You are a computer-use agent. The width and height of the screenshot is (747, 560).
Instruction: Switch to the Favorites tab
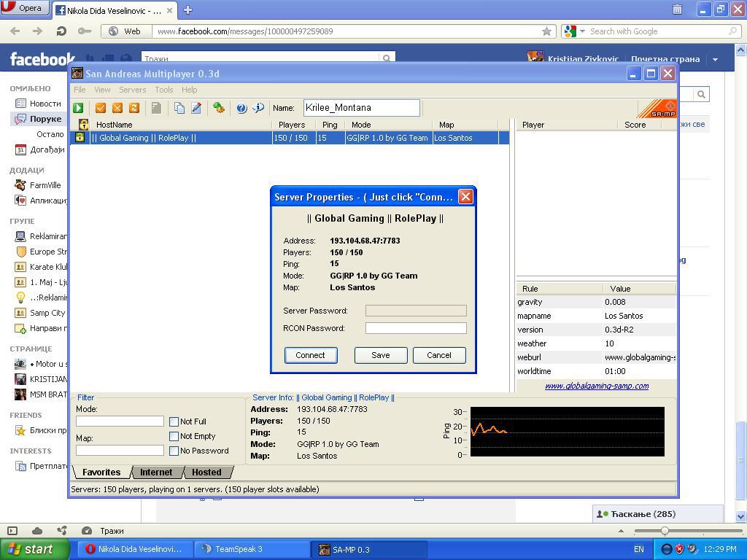point(101,472)
